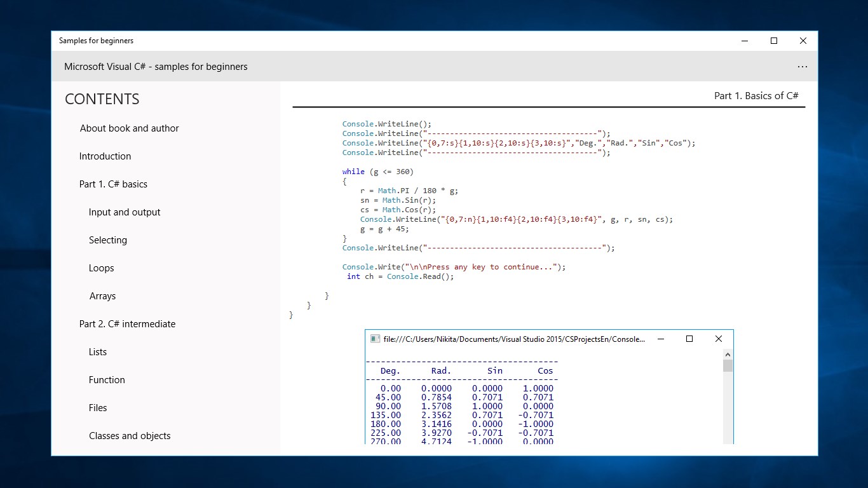The height and width of the screenshot is (488, 868).
Task: Go to Classes and objects
Action: tap(130, 436)
